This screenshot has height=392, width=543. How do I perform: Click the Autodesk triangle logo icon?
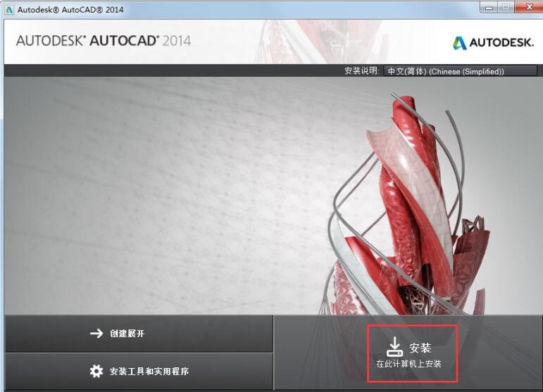coord(459,43)
